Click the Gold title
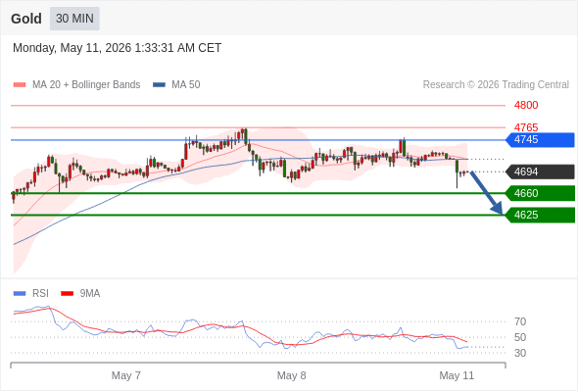 coord(26,19)
